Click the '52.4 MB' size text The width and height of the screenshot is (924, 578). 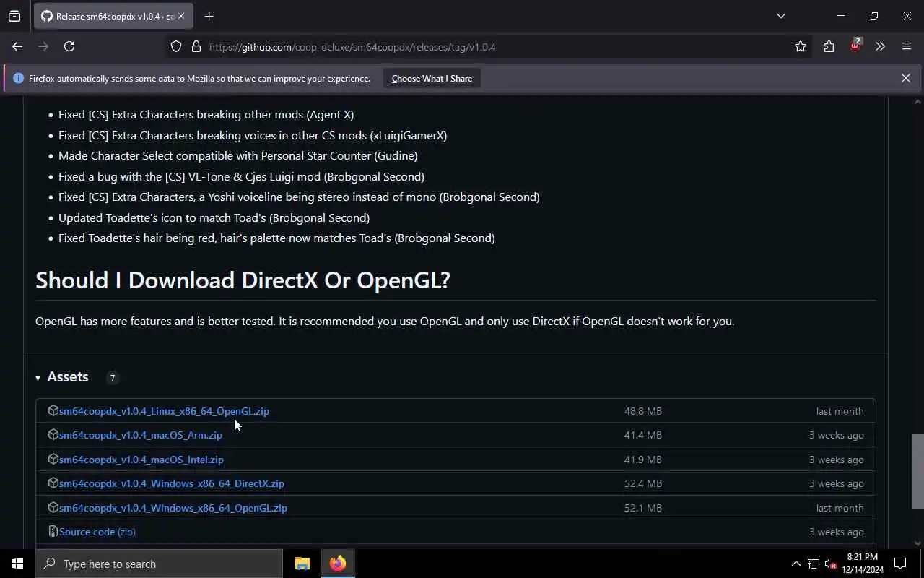coord(642,483)
